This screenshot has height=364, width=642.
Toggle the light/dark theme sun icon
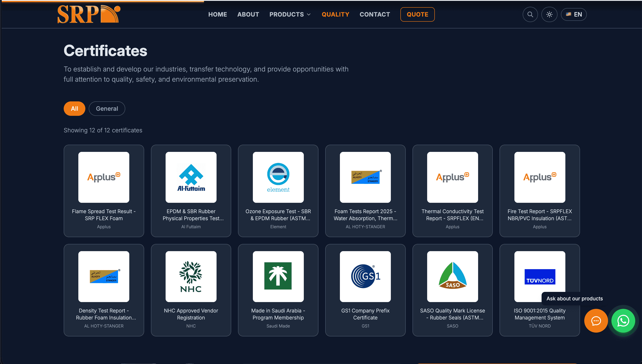click(x=549, y=14)
